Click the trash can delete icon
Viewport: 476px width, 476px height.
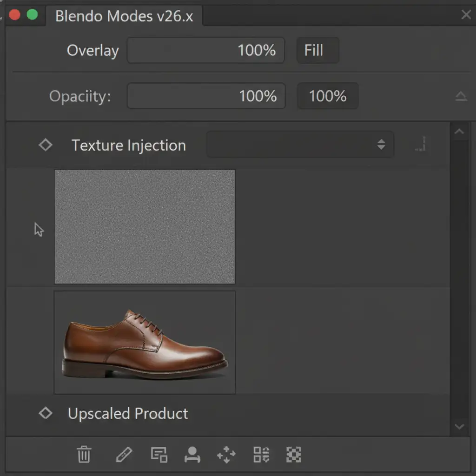(x=84, y=454)
